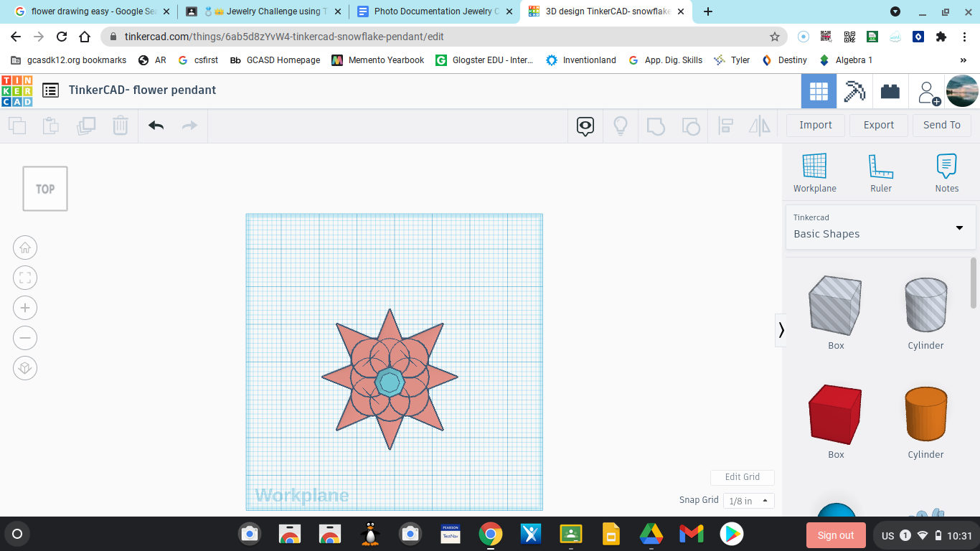Viewport: 980px width, 551px height.
Task: Toggle orthographic perspective view cube icon
Action: pos(25,368)
